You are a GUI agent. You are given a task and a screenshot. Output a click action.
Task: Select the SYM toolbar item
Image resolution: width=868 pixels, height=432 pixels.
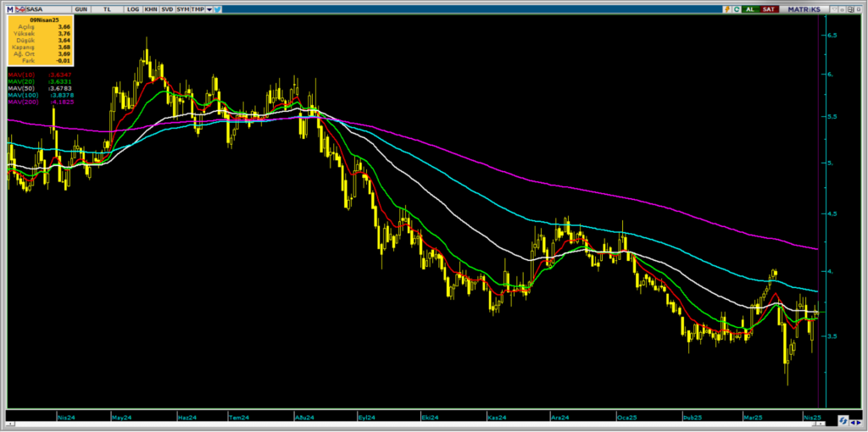click(181, 8)
